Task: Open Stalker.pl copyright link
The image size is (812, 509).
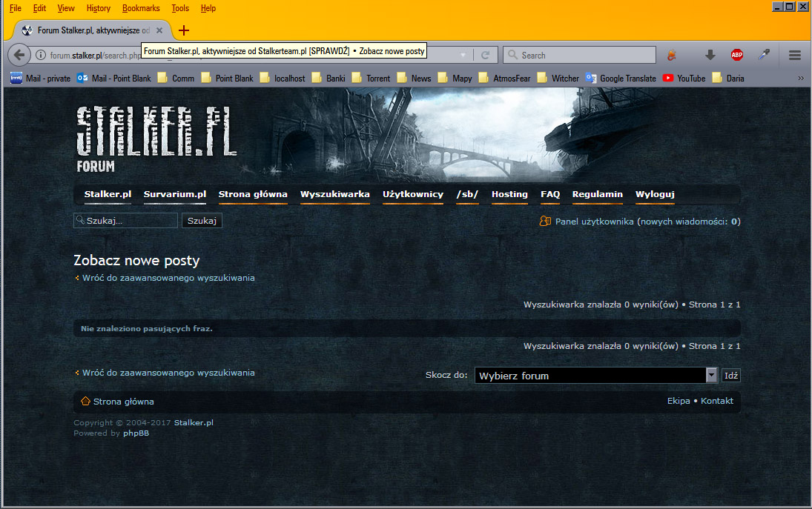Action: [x=194, y=422]
